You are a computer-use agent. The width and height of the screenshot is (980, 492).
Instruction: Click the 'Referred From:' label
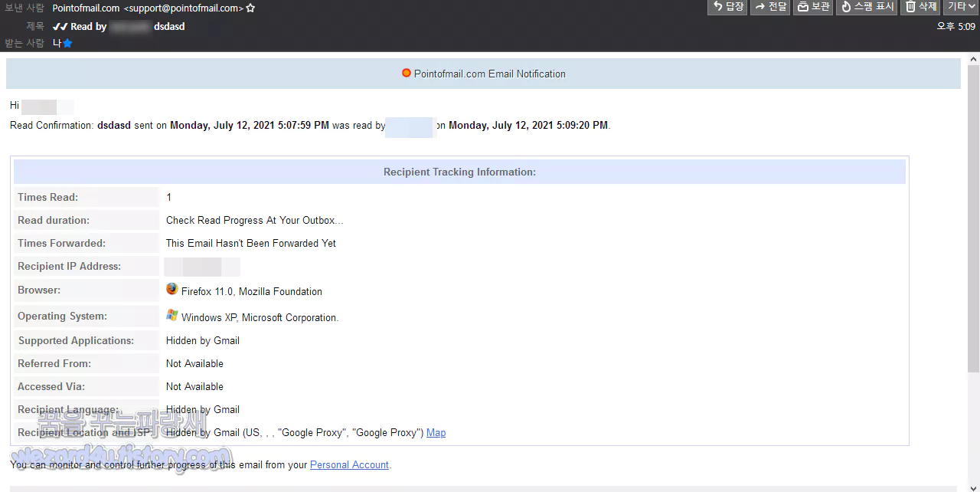click(x=54, y=364)
